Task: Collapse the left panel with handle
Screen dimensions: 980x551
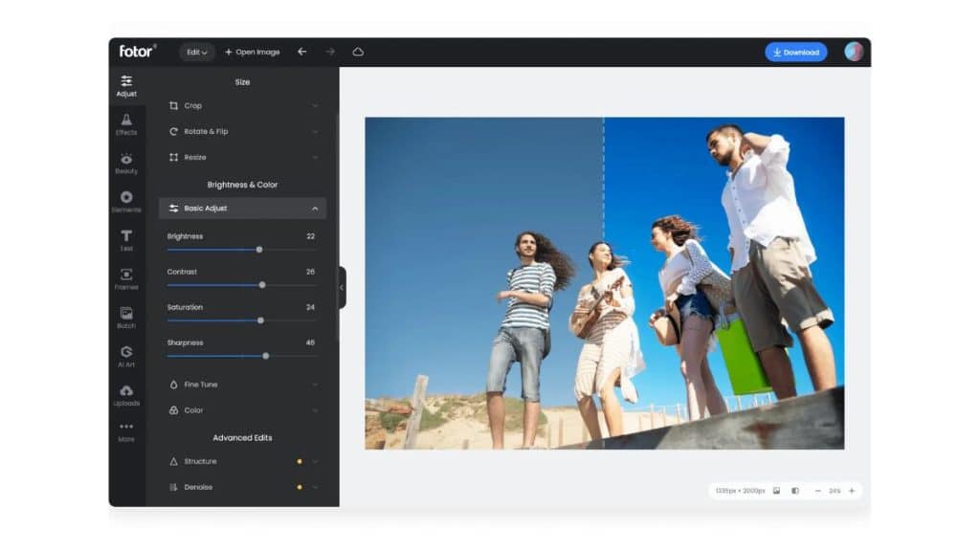Action: click(342, 287)
